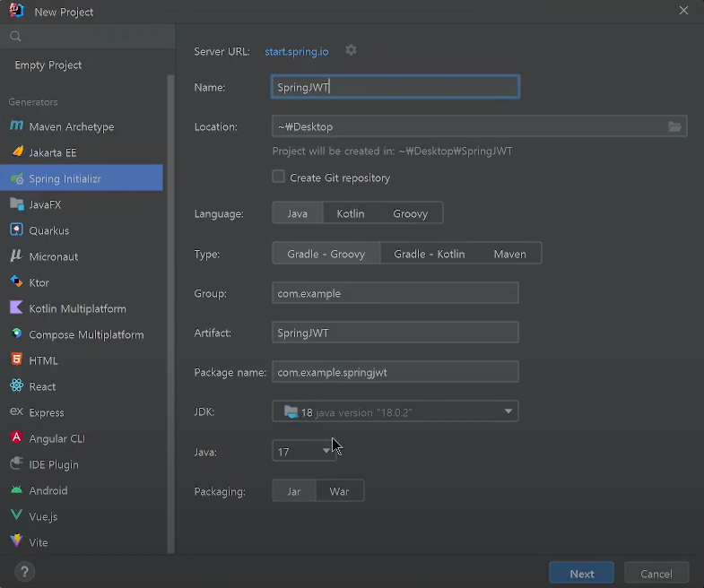Select Jar packaging

pos(294,491)
